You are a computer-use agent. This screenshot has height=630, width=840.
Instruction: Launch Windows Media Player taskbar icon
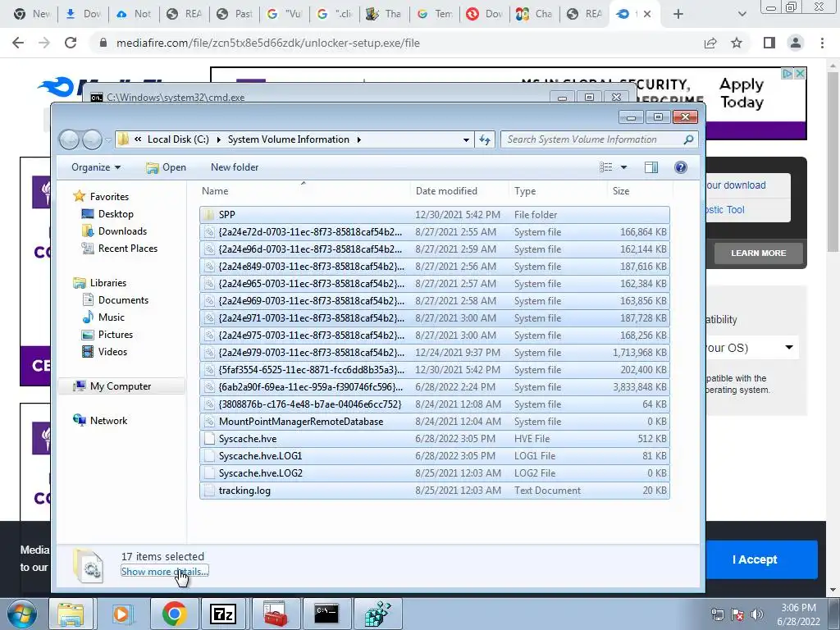(121, 614)
